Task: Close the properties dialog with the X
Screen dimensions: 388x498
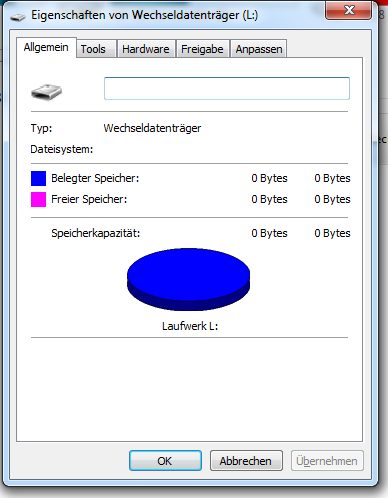Action: pos(348,10)
